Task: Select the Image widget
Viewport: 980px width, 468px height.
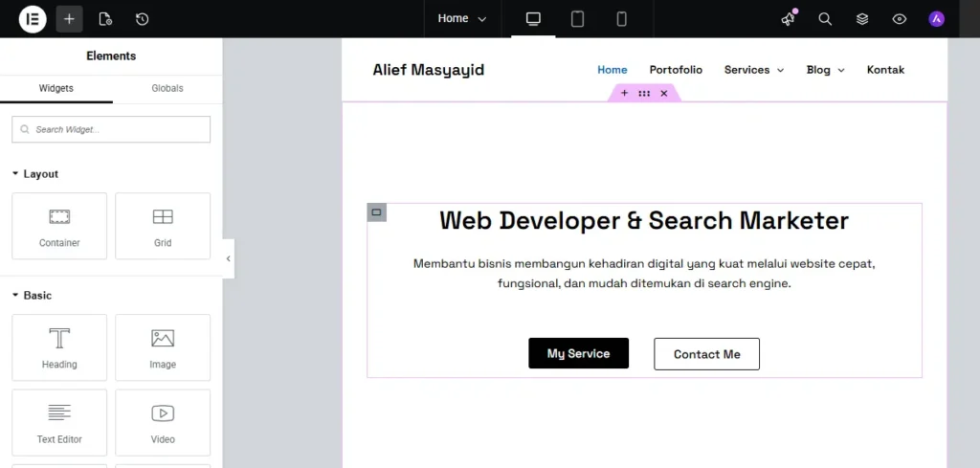Action: [x=163, y=347]
